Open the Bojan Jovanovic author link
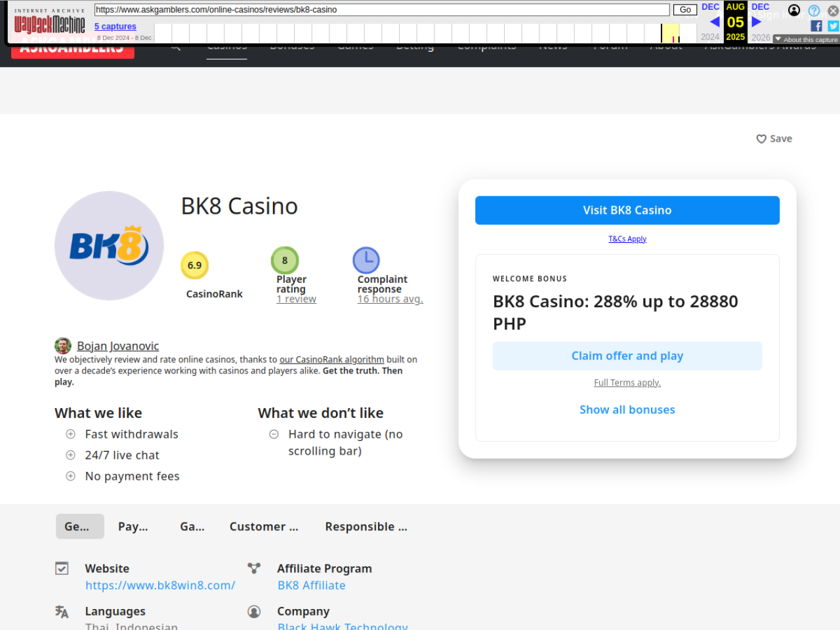Image resolution: width=840 pixels, height=630 pixels. pyautogui.click(x=118, y=346)
